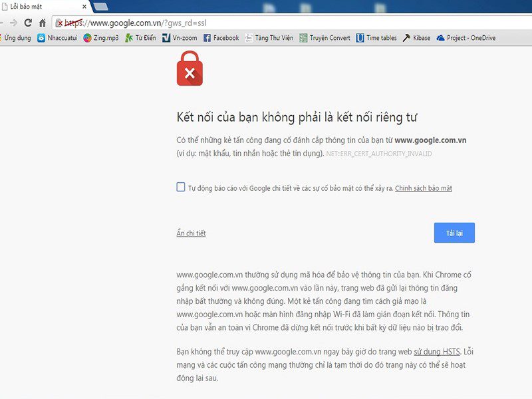Click the red padlock error icon
The height and width of the screenshot is (399, 532).
coord(190,68)
